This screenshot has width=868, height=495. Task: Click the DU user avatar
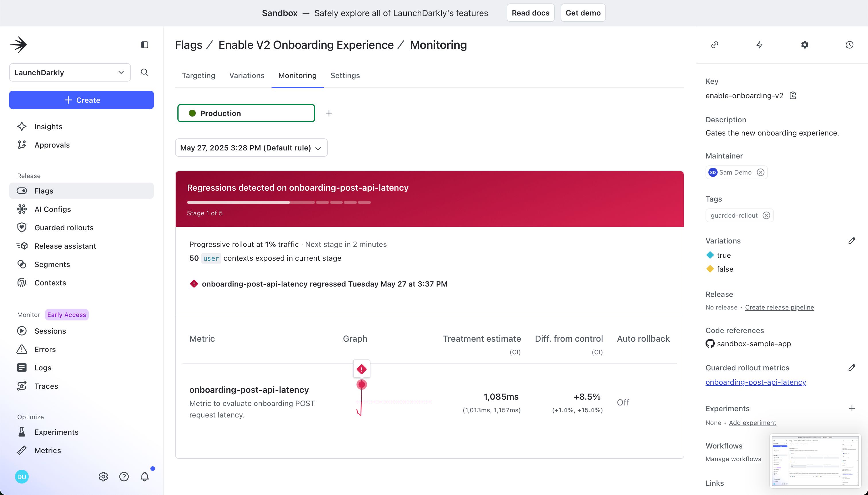pos(22,477)
